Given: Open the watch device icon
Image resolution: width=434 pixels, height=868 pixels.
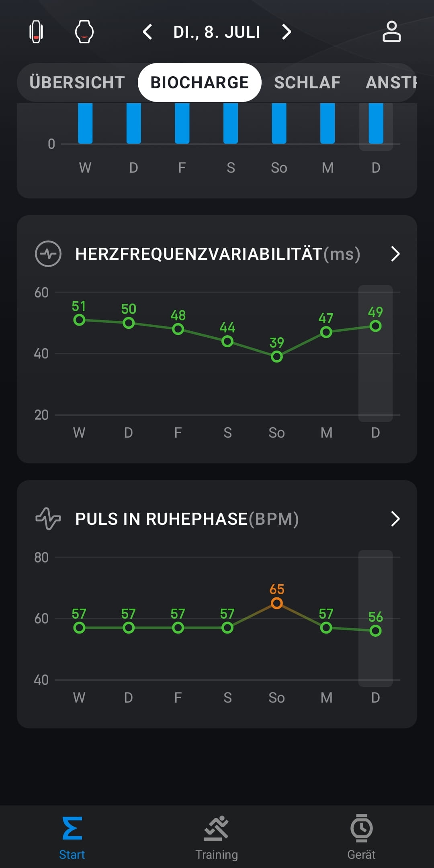Looking at the screenshot, I should [x=84, y=32].
